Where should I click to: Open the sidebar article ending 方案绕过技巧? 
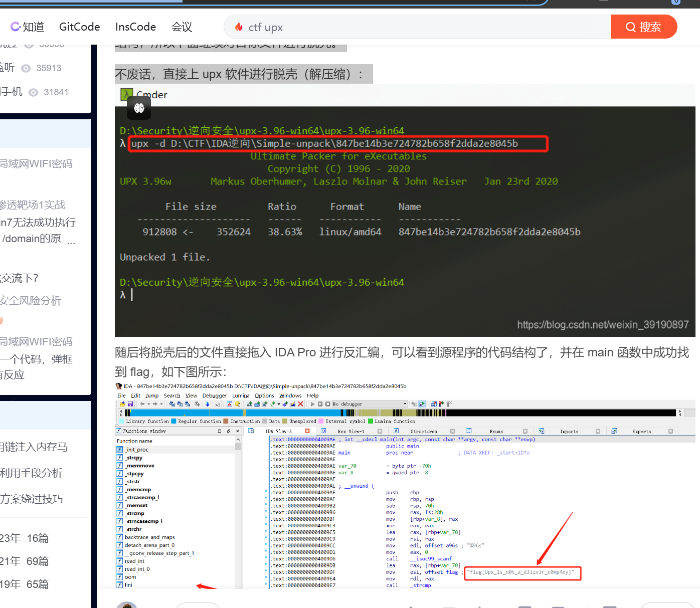tap(32, 499)
